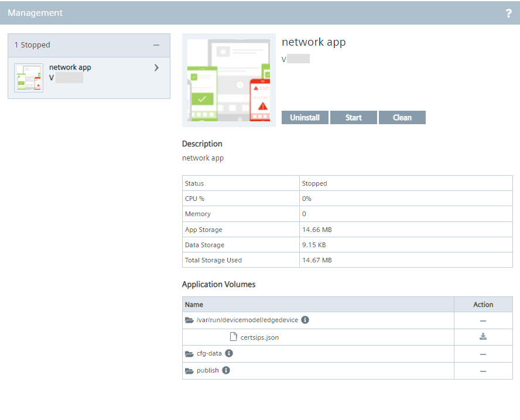Download the certsips.json file
Screen dimensions: 520x420
483,336
